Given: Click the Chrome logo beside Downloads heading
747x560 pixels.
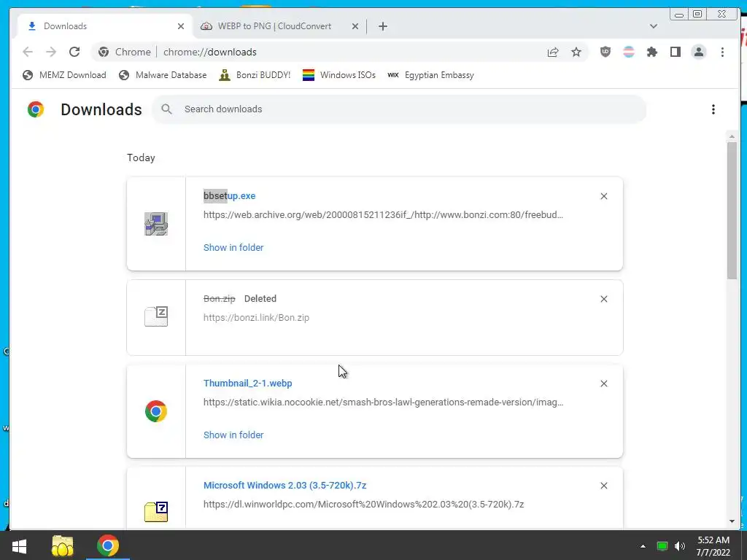Looking at the screenshot, I should 36,109.
